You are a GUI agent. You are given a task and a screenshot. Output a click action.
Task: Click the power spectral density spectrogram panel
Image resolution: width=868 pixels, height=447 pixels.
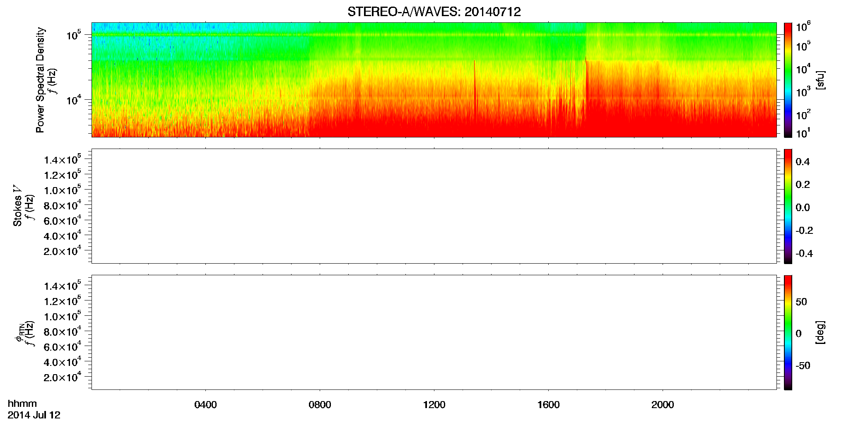[x=434, y=80]
